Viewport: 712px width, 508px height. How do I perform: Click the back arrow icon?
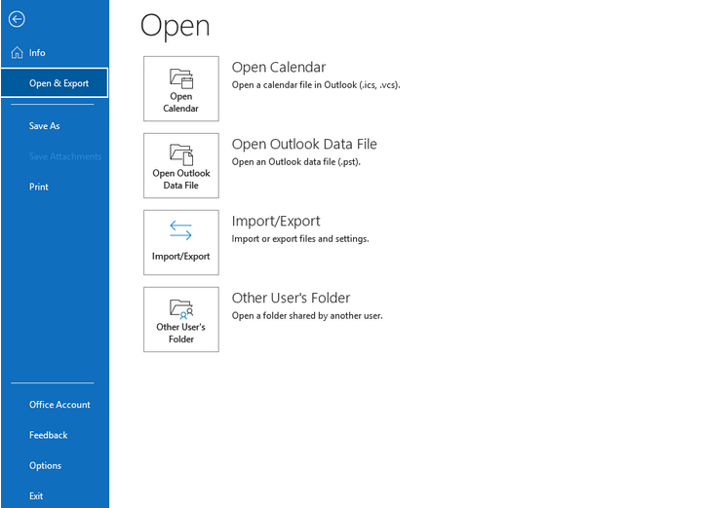click(17, 19)
